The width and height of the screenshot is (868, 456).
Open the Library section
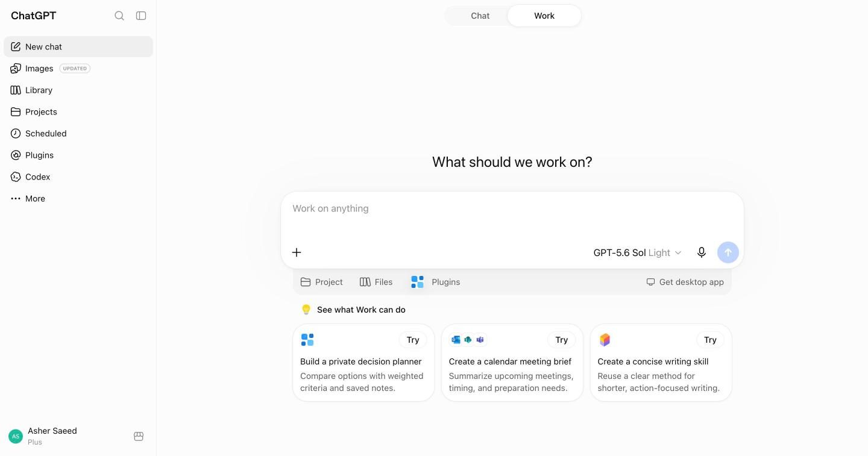coord(78,90)
